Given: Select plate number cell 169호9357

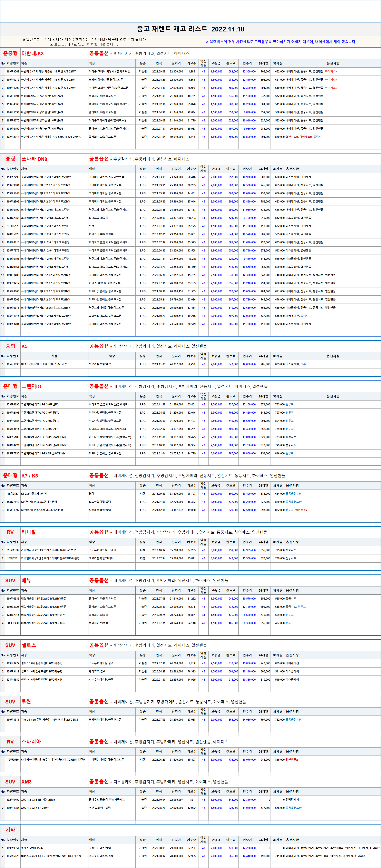Looking at the screenshot, I should coord(13,848).
